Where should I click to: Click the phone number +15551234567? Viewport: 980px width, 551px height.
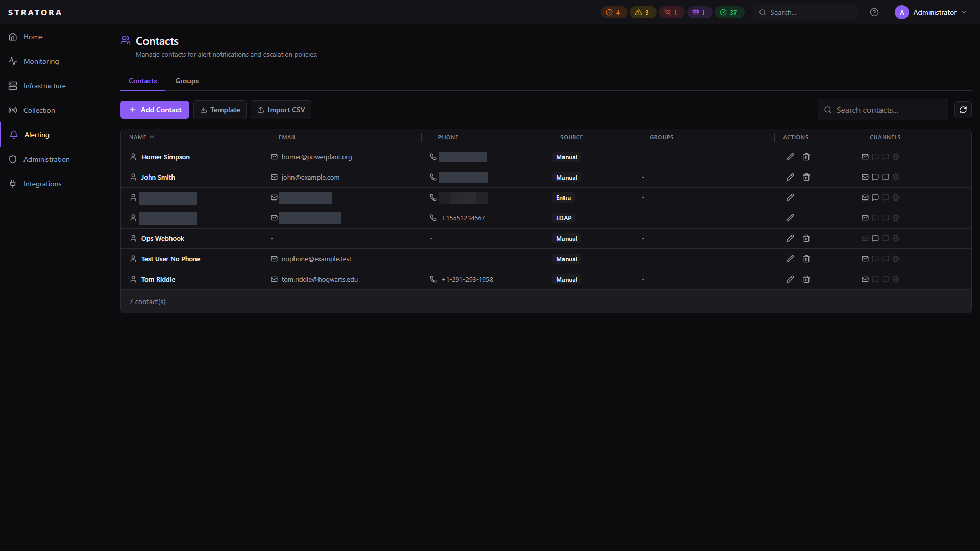click(x=463, y=218)
